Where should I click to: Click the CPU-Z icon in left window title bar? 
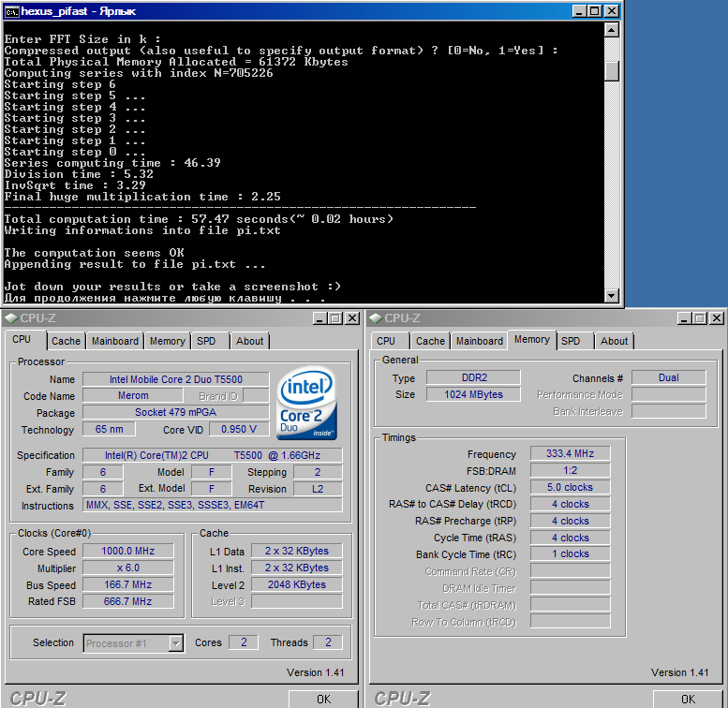[x=11, y=318]
